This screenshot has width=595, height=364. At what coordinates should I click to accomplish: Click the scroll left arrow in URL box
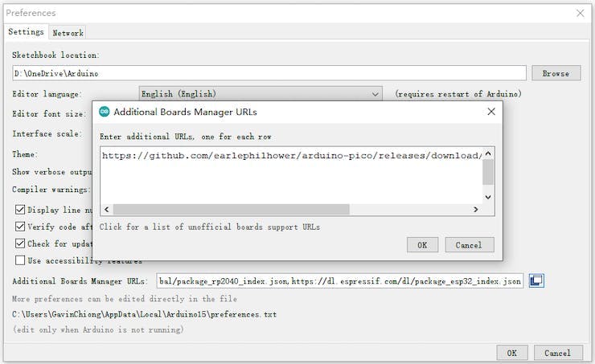[x=107, y=209]
